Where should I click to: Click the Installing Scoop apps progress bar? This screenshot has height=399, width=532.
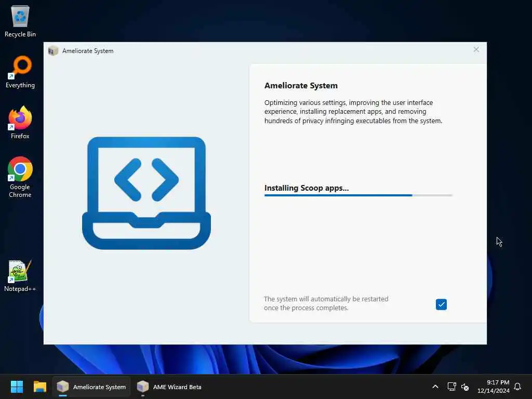coord(358,195)
